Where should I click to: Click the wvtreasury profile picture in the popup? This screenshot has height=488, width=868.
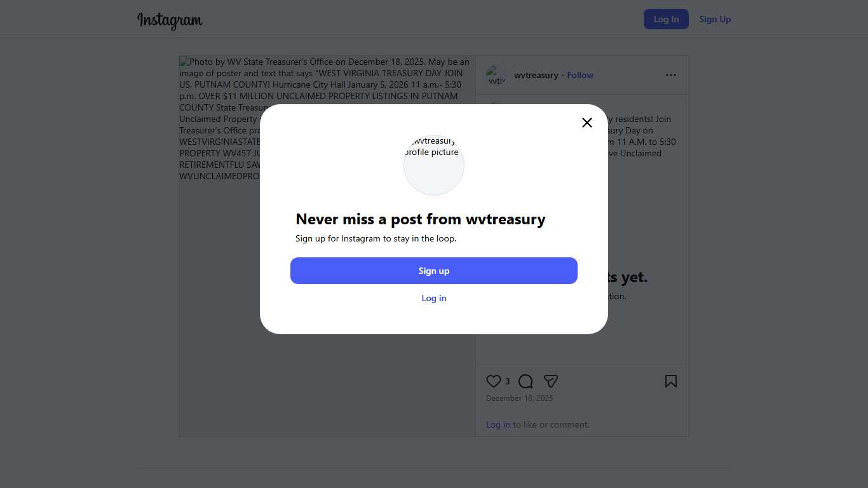(x=434, y=165)
